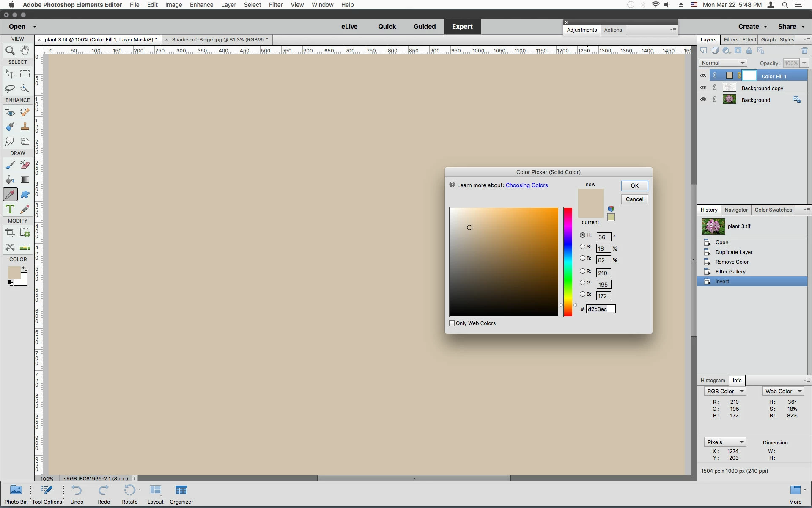Switch to the Color Swatches tab
The width and height of the screenshot is (812, 508).
pyautogui.click(x=773, y=210)
